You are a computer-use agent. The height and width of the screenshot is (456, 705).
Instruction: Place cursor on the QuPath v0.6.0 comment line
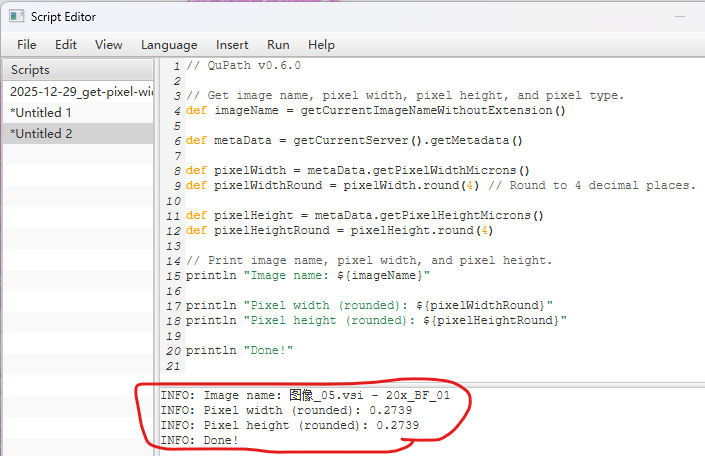[x=243, y=66]
